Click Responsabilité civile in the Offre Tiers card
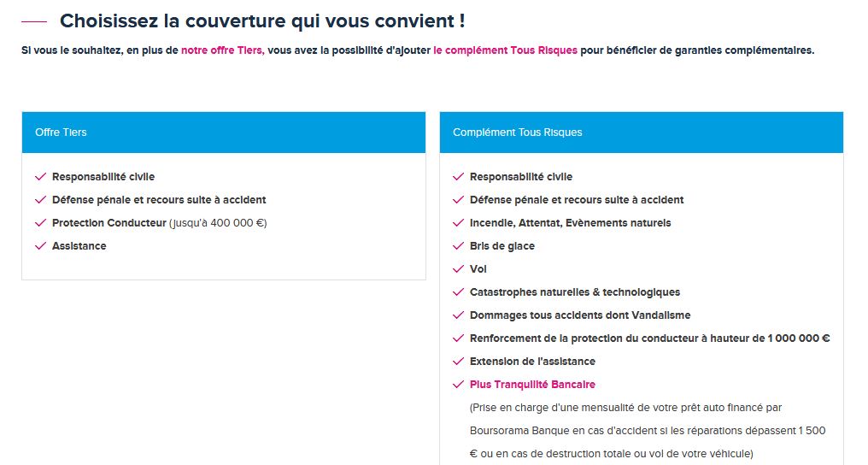 coord(103,177)
